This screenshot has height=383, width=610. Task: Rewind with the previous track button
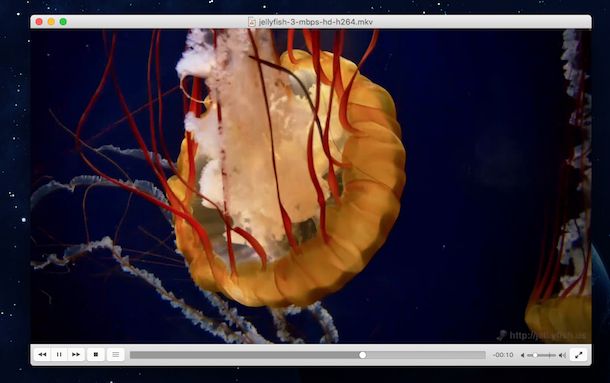tap(42, 355)
